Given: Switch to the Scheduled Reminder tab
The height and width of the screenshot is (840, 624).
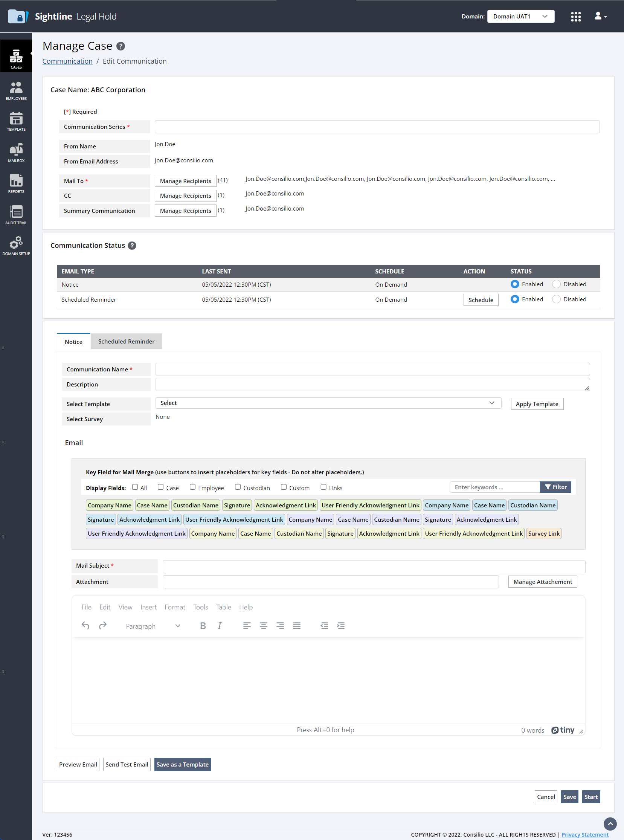Looking at the screenshot, I should pyautogui.click(x=126, y=341).
